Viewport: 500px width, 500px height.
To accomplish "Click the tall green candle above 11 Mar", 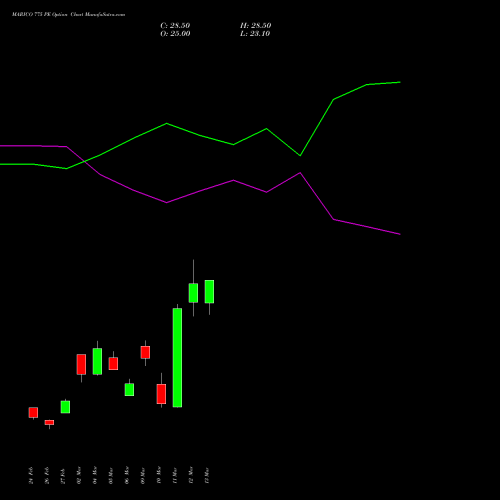I will [x=177, y=358].
